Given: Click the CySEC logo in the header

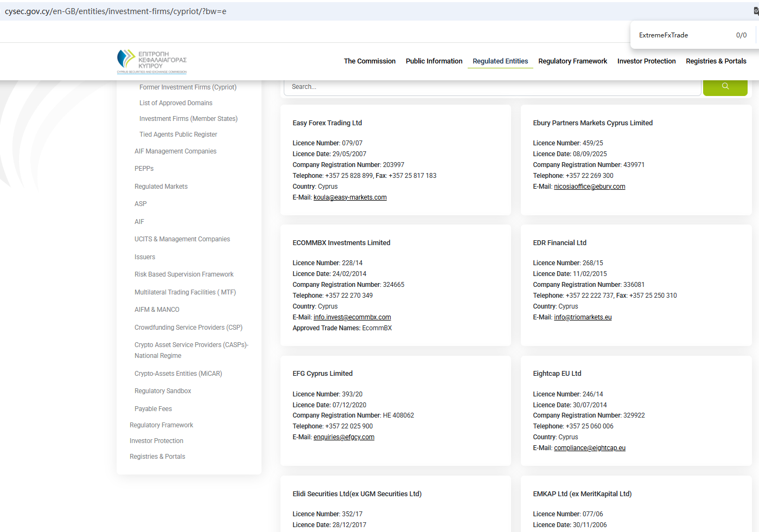Looking at the screenshot, I should [x=152, y=61].
